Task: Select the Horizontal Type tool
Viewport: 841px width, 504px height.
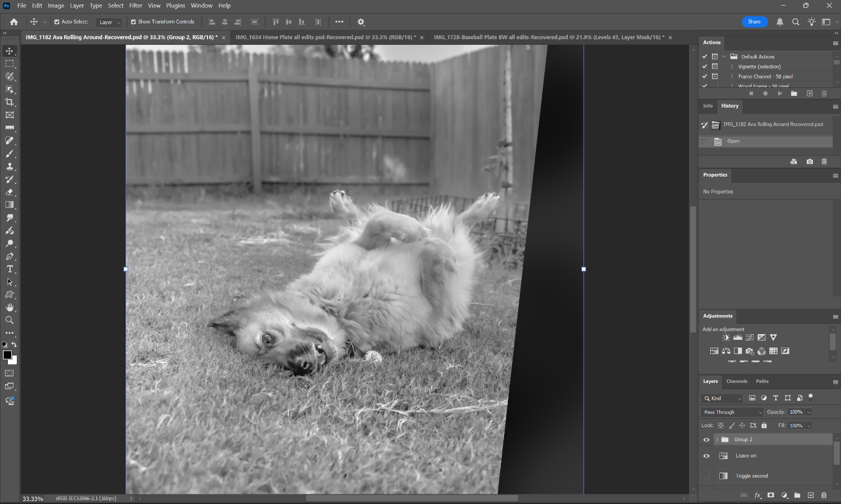Action: [x=10, y=269]
